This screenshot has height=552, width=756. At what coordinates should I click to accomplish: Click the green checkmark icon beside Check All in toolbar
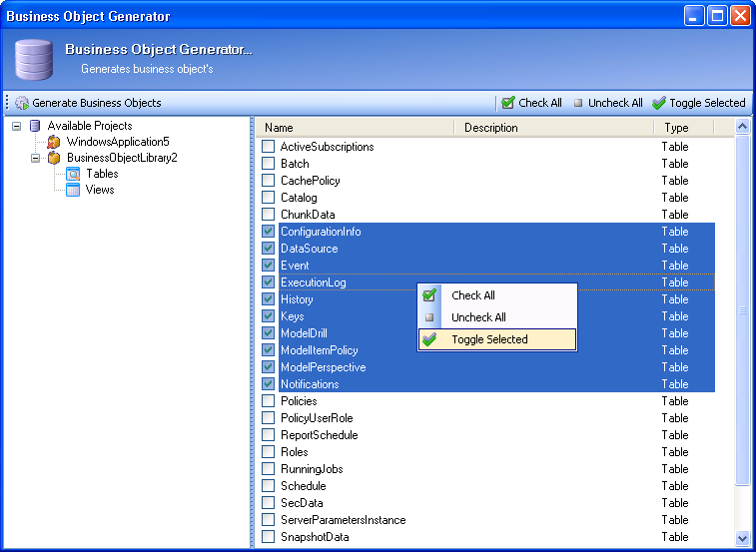point(508,103)
